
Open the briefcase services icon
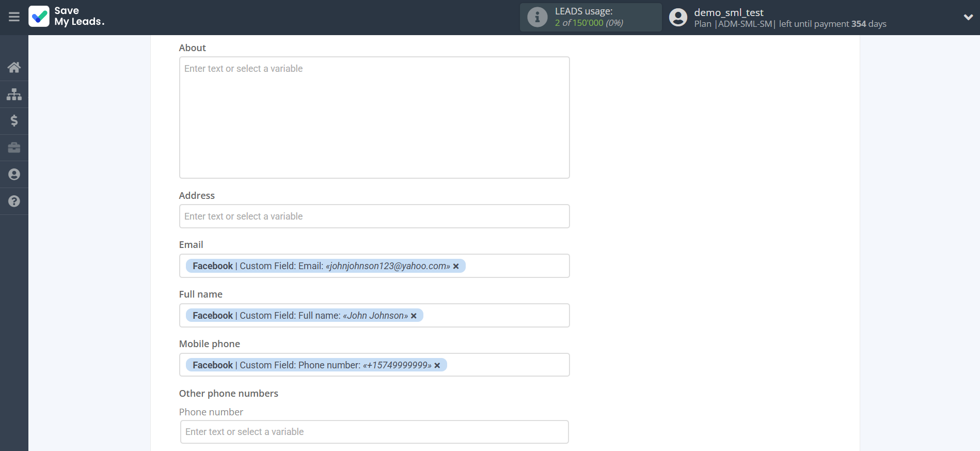pos(14,148)
